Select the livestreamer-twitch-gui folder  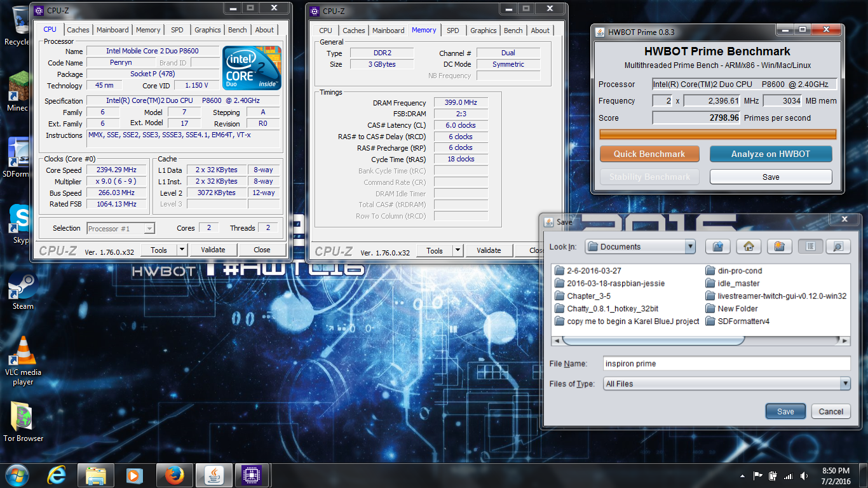coord(776,296)
